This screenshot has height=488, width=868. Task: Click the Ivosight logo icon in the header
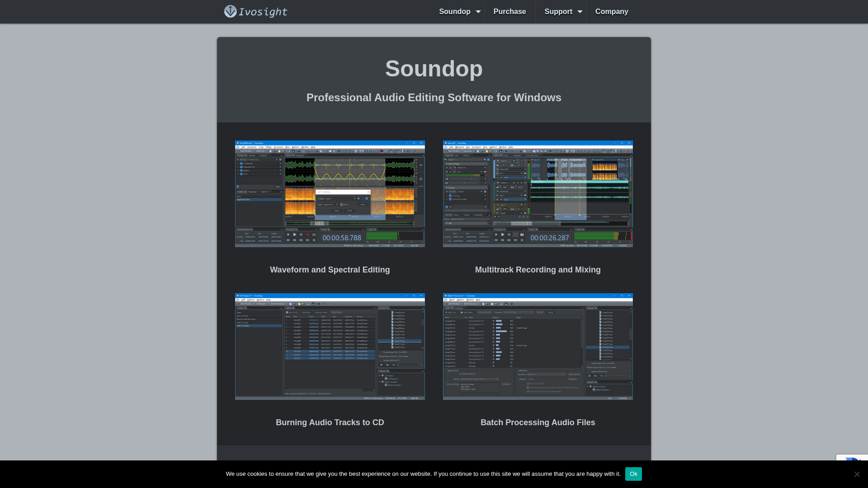coord(230,11)
